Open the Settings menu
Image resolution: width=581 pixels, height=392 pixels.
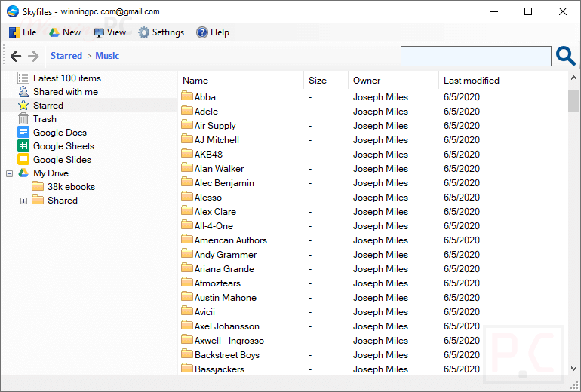point(161,32)
